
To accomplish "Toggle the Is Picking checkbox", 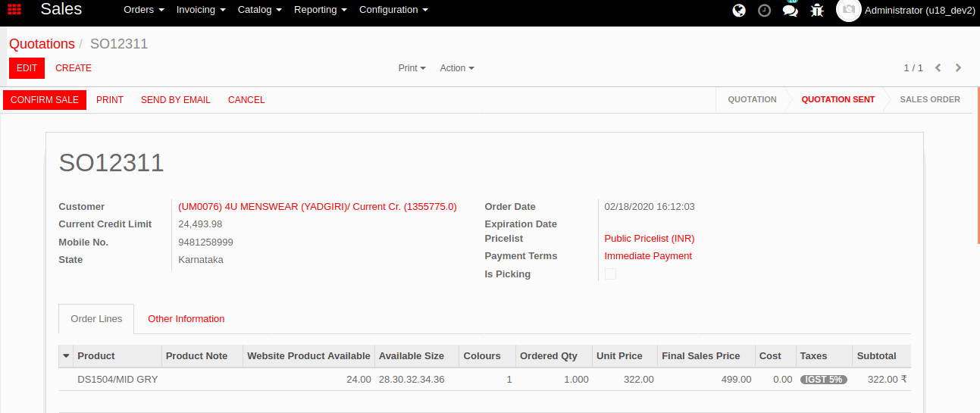I will 610,274.
